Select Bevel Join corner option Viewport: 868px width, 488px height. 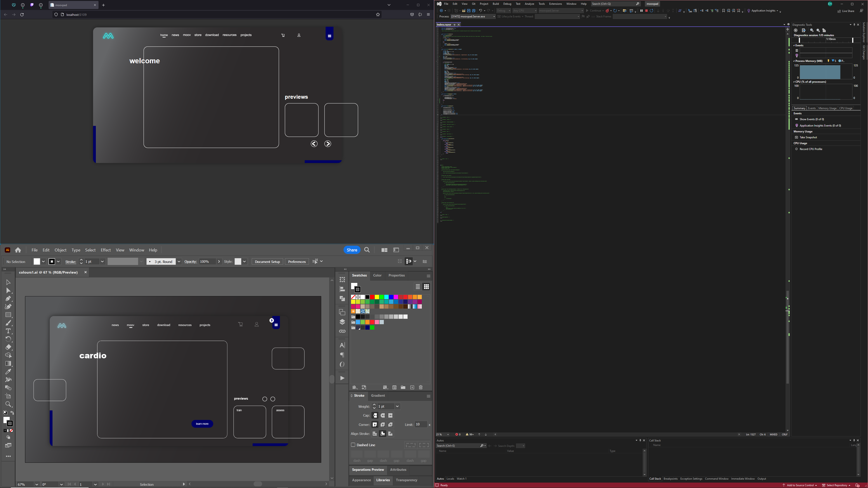pos(391,425)
